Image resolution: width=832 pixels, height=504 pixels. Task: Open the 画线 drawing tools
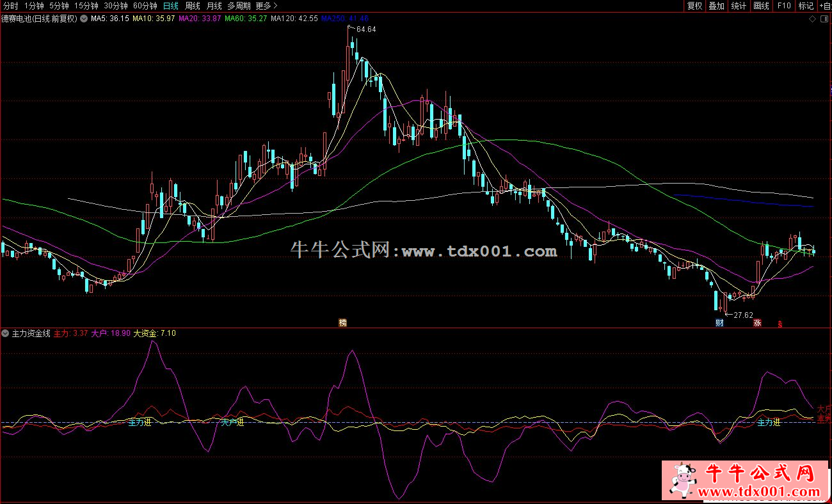pos(761,6)
